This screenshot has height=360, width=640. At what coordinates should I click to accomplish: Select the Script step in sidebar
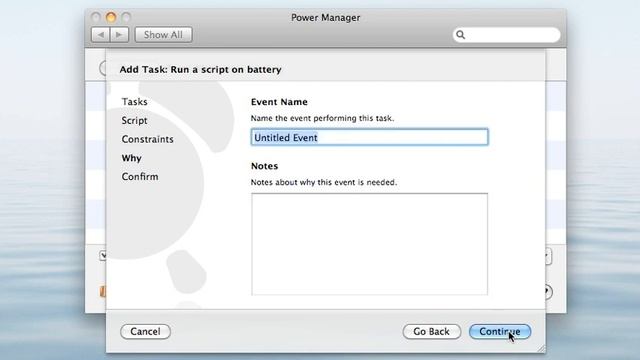coord(134,120)
